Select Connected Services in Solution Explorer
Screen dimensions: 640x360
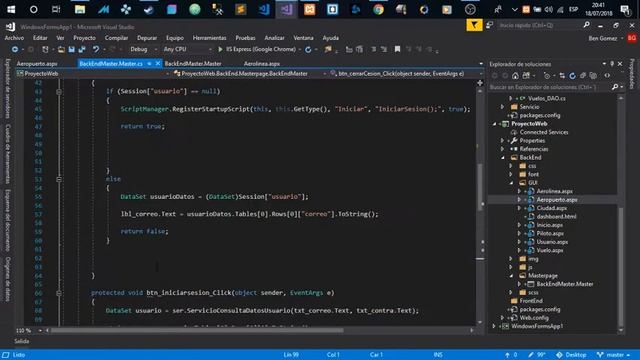pos(544,132)
